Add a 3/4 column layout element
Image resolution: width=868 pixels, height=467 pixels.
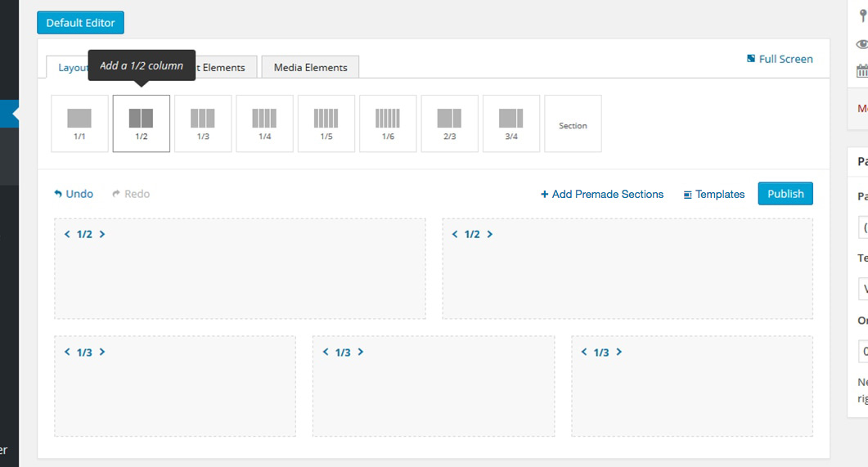pyautogui.click(x=511, y=123)
